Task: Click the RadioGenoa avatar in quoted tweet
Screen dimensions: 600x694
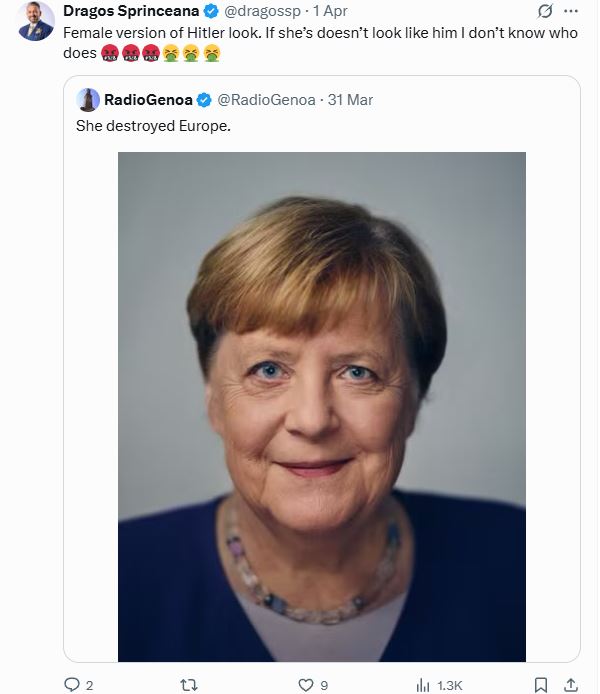Action: (x=88, y=100)
